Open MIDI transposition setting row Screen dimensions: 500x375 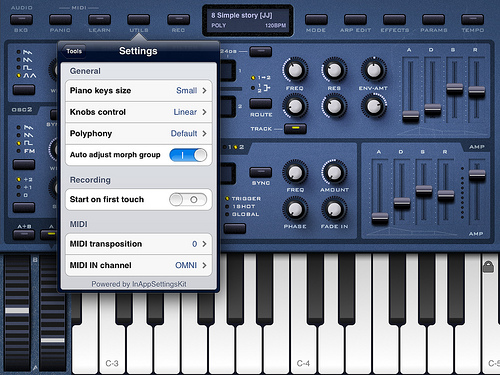point(139,244)
